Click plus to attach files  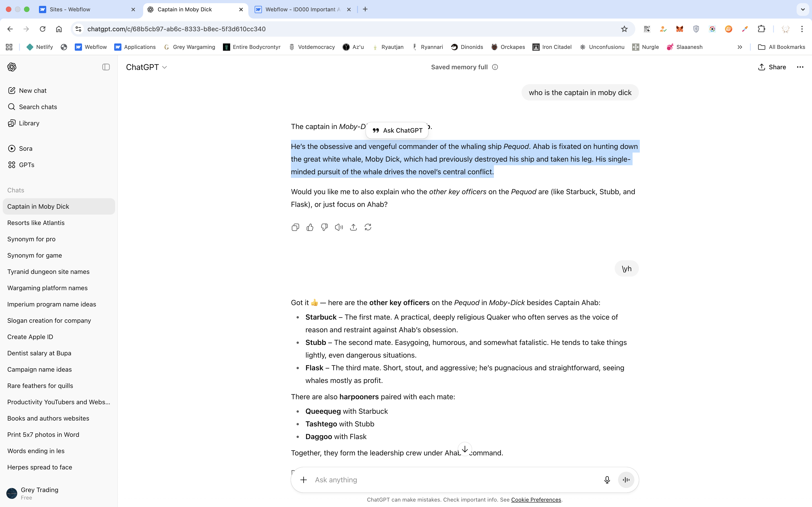point(303,480)
